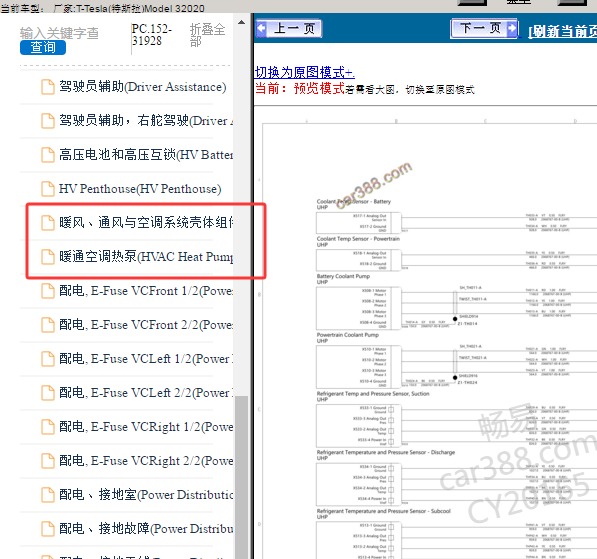Click the Powertrain Coolant Pump label in diagram
This screenshot has width=597, height=559.
pos(348,335)
